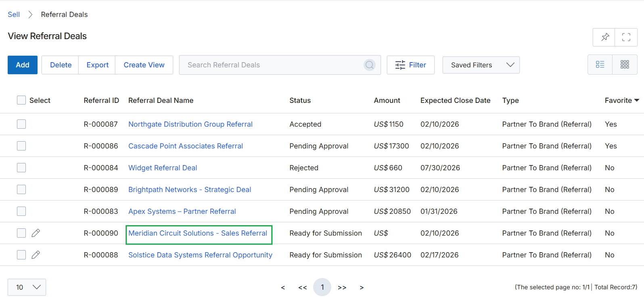Click the 07/30/2026 close date cell
Image resolution: width=644 pixels, height=303 pixels.
click(x=440, y=168)
